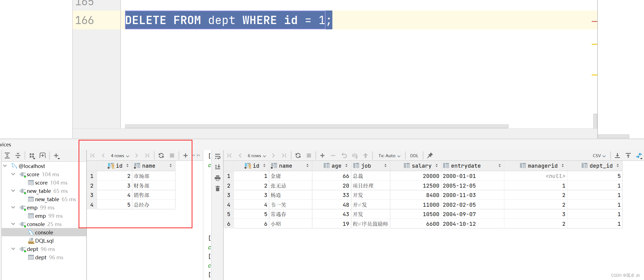Add a row to the dept result grid
This screenshot has width=644, height=280.
186,155
